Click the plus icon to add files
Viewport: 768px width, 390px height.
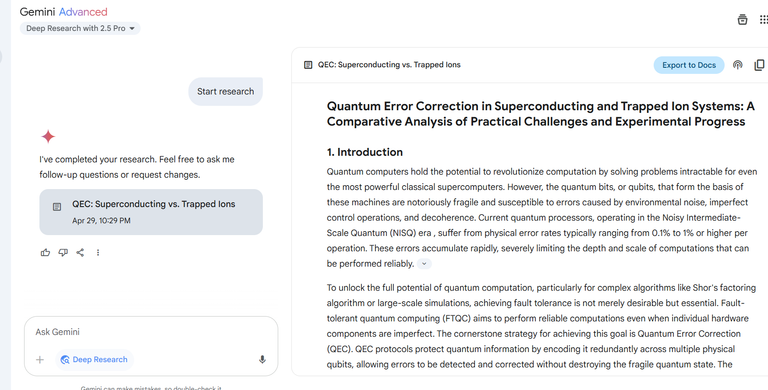[40, 360]
